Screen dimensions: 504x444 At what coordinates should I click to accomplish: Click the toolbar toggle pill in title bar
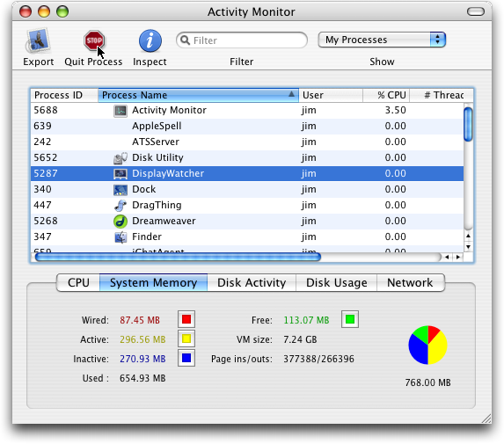coord(475,12)
